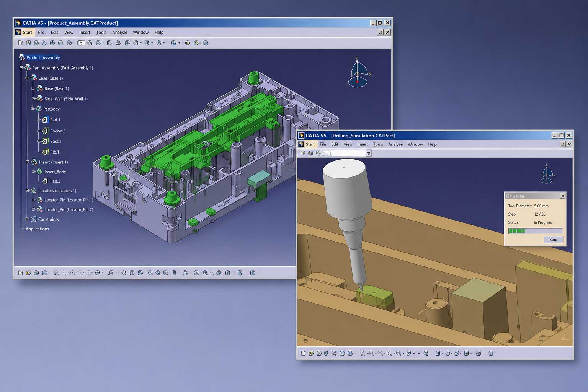Expand or collapse the Part_Assembly node

click(x=21, y=68)
